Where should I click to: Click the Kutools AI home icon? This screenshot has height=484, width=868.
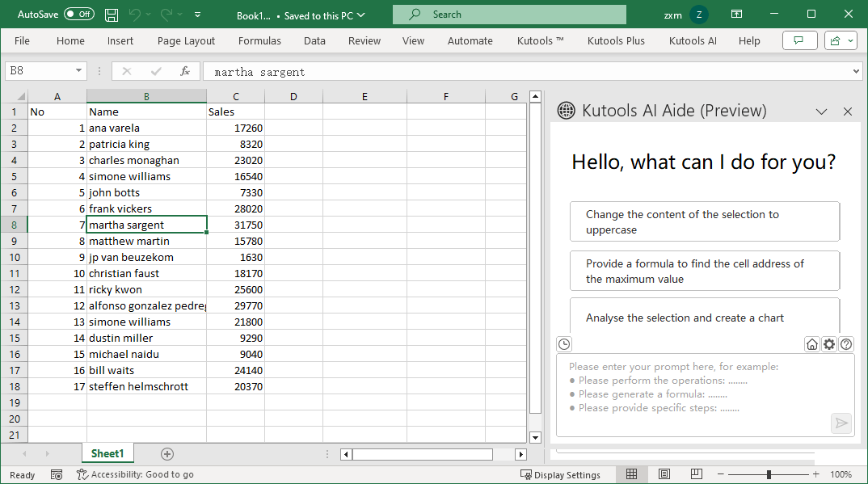coord(812,344)
